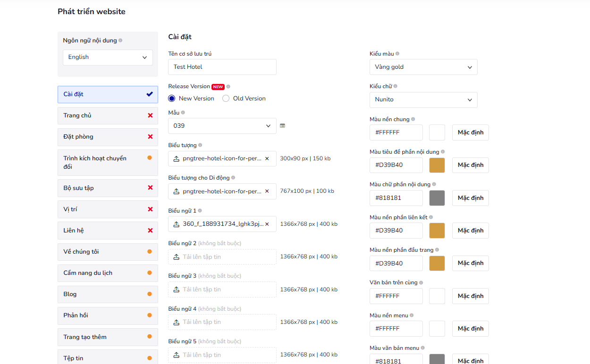
Task: Open Bộ sưu tập sidebar section
Action: pyautogui.click(x=108, y=188)
